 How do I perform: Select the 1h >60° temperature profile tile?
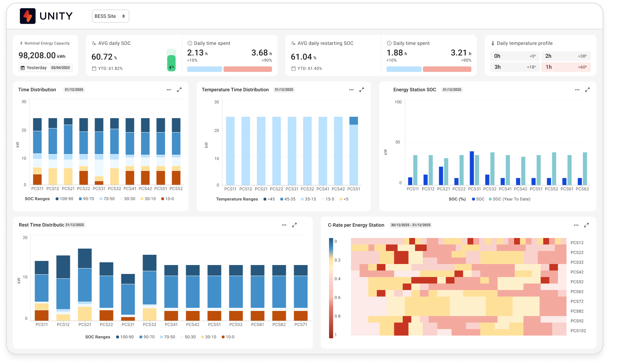tap(566, 67)
